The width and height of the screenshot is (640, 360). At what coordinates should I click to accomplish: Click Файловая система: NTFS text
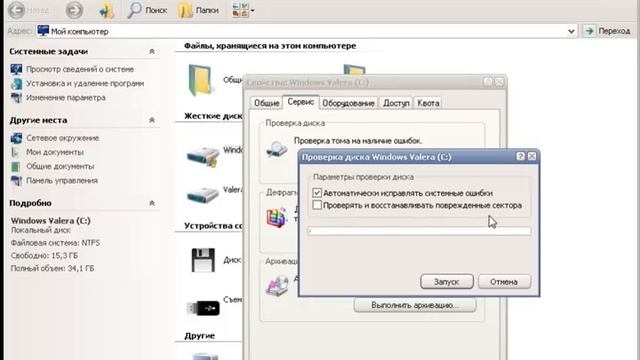(x=56, y=243)
